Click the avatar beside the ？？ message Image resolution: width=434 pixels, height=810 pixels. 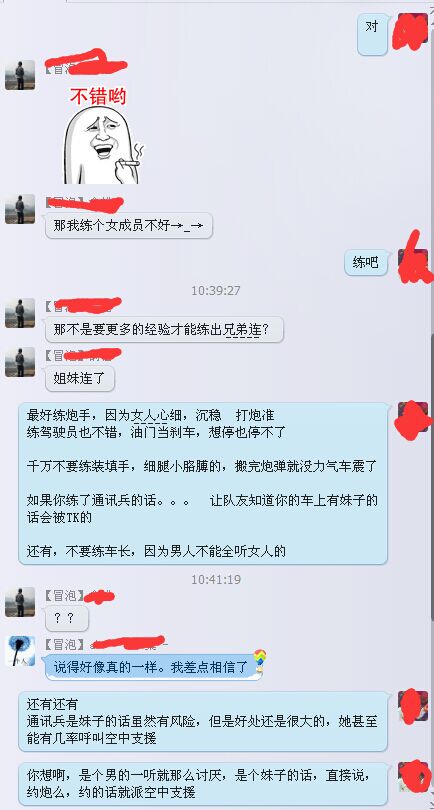(x=20, y=602)
